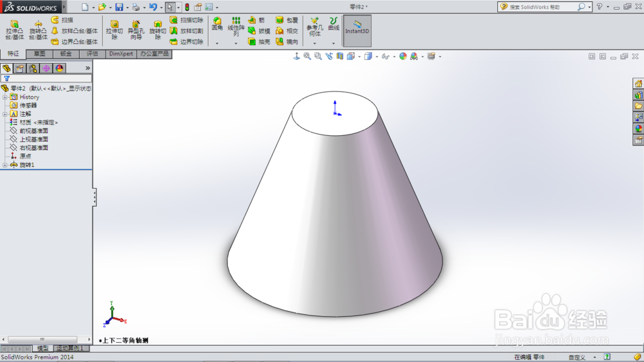The image size is (644, 362).
Task: Open the Curves (曲线) tool
Action: tap(334, 24)
